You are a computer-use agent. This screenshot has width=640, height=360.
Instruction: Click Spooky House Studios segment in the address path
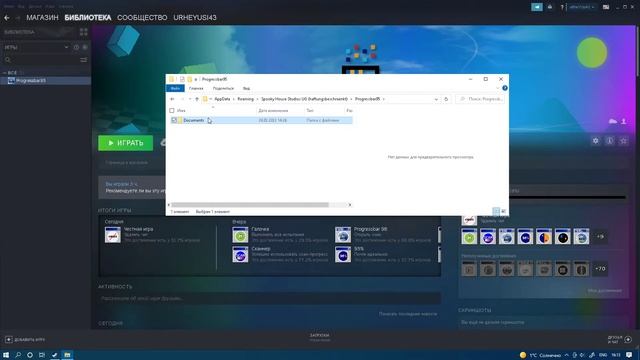(x=304, y=99)
